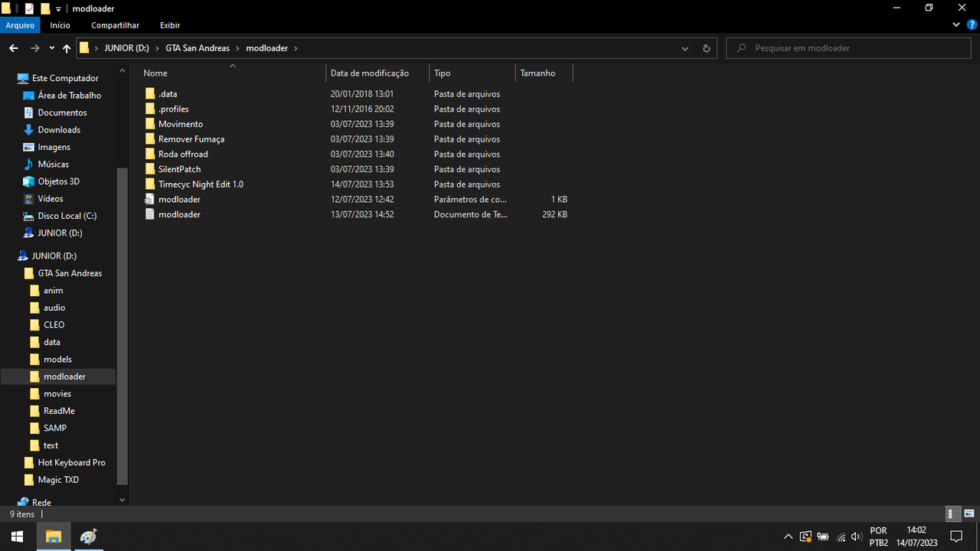Click the Properties quick access toolbar icon
The width and height of the screenshot is (980, 551).
[x=29, y=8]
